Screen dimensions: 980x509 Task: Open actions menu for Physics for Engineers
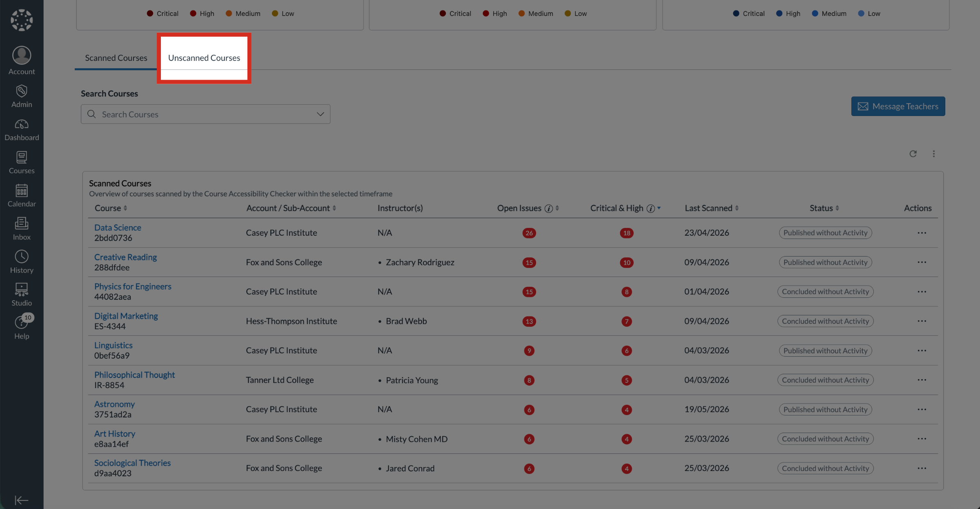coord(922,292)
